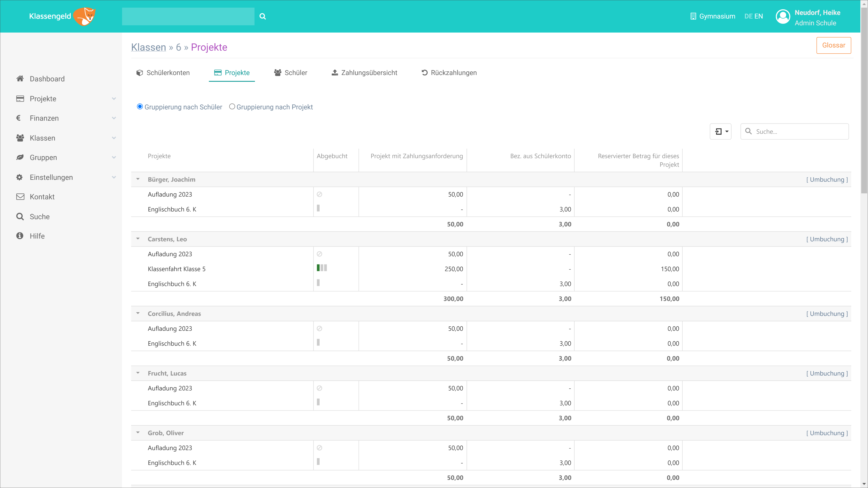Expand the Einstellungen sidebar menu chevron
The height and width of the screenshot is (488, 868).
click(114, 177)
